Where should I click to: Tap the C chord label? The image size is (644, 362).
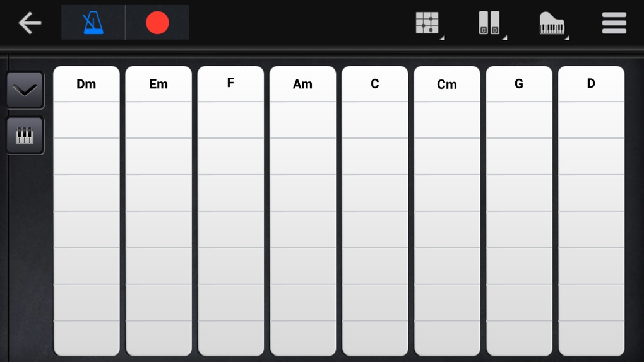[375, 84]
